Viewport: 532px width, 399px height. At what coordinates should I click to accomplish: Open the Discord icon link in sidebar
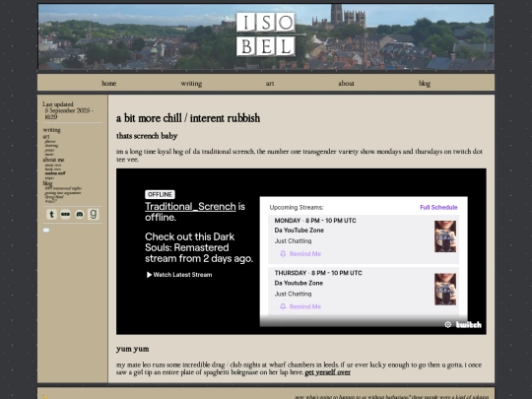[x=80, y=214]
